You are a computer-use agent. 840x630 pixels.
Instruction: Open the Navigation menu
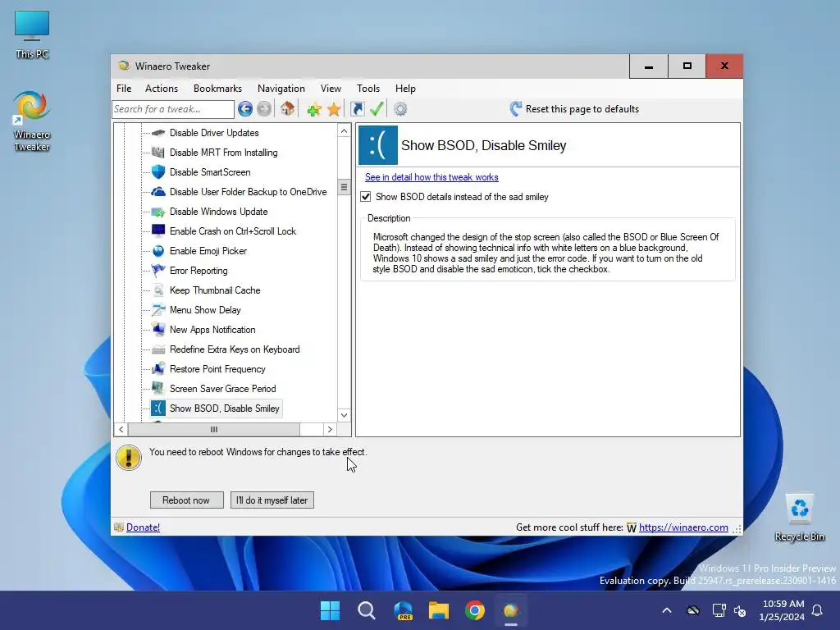click(281, 89)
